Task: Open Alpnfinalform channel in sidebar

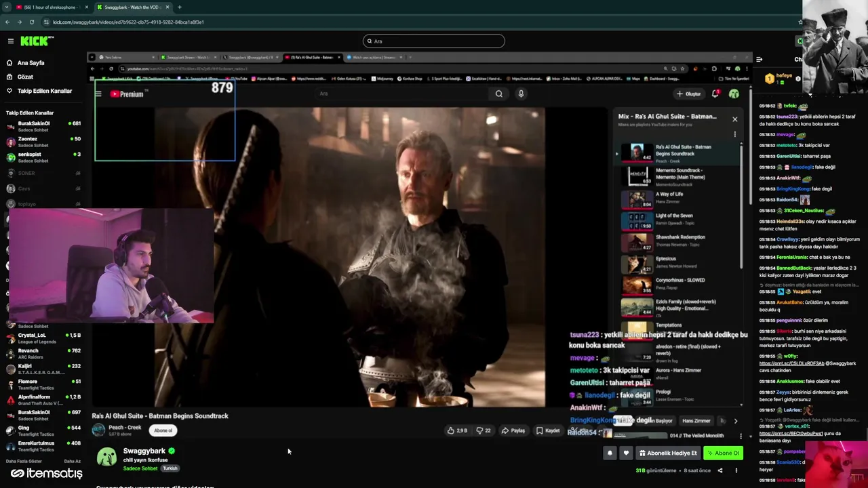Action: coord(43,400)
